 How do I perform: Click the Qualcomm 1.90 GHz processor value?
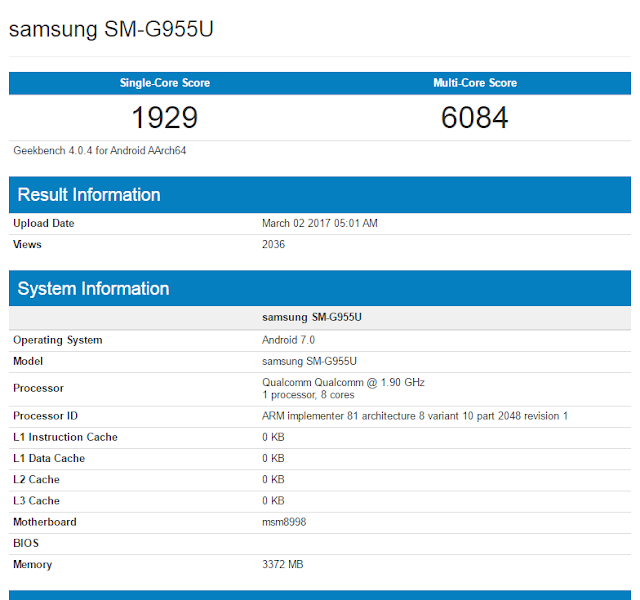coord(343,382)
